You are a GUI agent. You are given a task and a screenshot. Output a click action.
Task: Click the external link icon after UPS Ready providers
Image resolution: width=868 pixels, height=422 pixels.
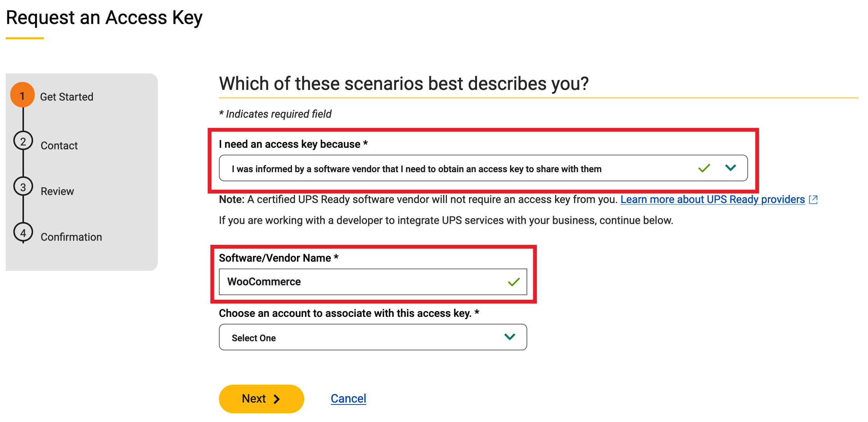tap(814, 199)
